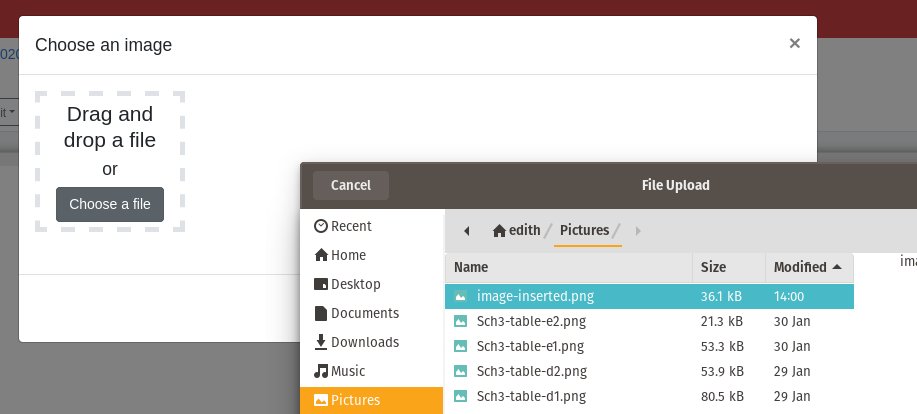Go to edith home folder in path bar
Viewport: 917px width, 414px height.
pos(516,231)
